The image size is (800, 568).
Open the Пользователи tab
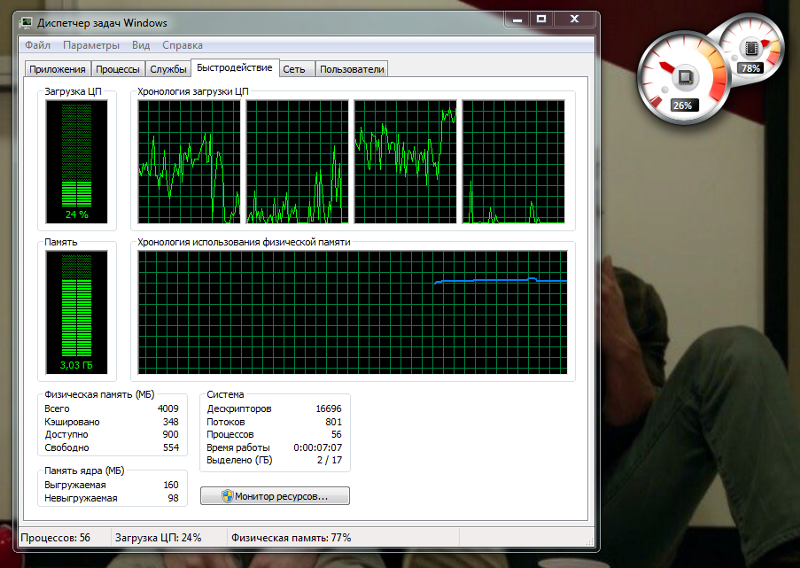[352, 69]
